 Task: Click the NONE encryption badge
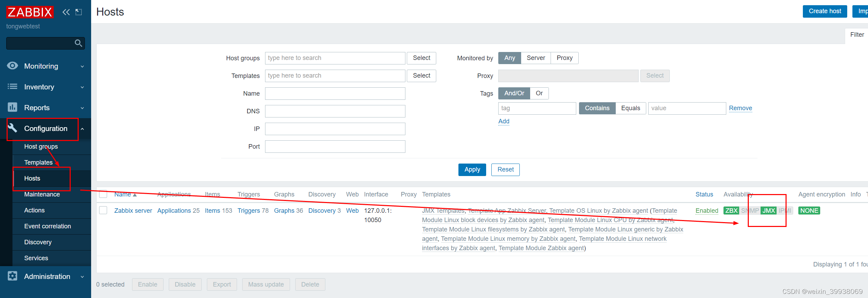809,211
